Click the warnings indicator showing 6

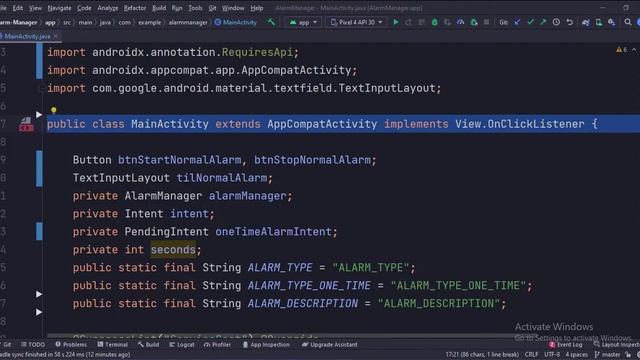(622, 49)
